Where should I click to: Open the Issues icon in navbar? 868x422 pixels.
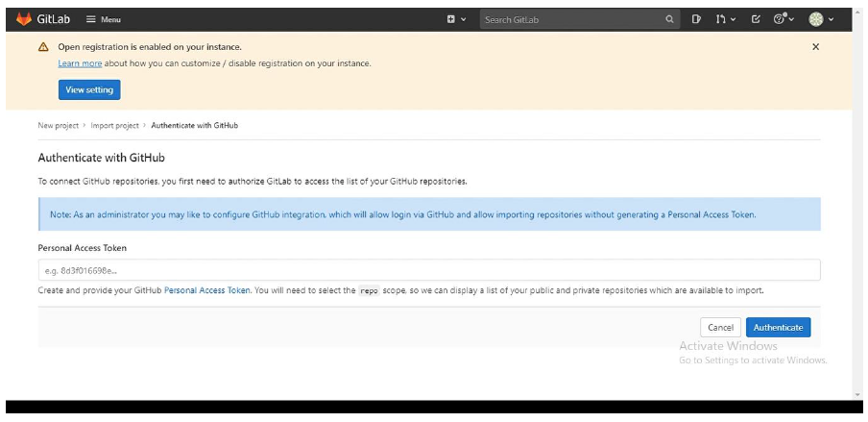coord(696,19)
